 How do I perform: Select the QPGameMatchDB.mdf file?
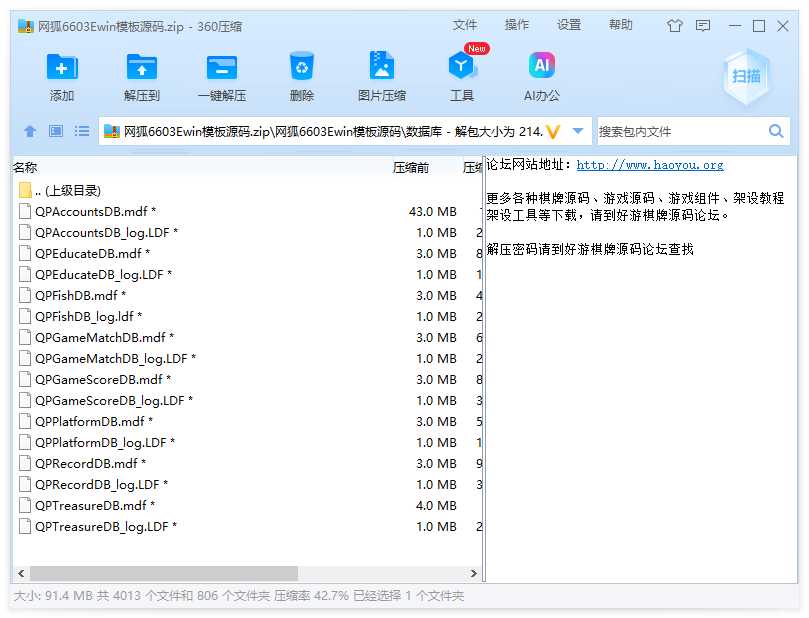pos(247,337)
